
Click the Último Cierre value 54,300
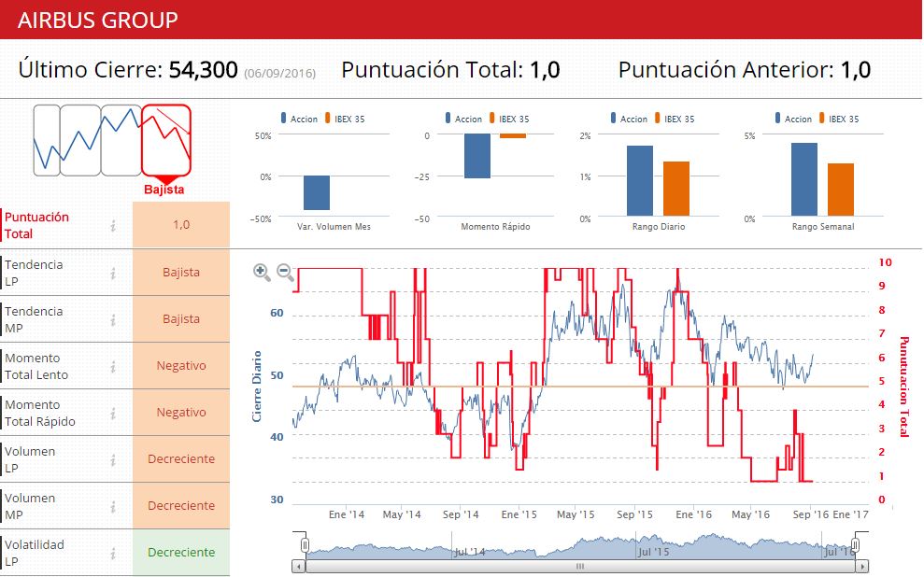[204, 70]
